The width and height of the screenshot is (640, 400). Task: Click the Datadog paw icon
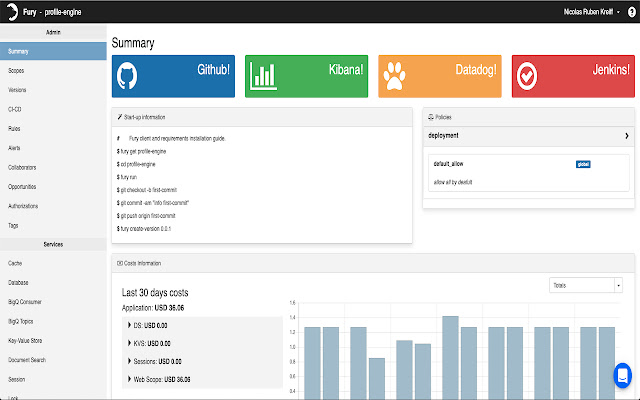click(x=394, y=76)
